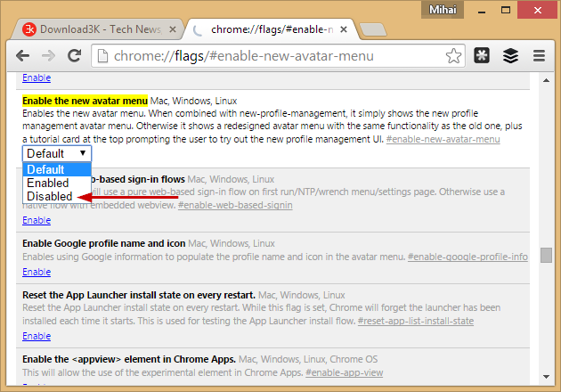Click the #enable-new-avatar-menu anchor link
Screen dimensions: 561x392
443,139
